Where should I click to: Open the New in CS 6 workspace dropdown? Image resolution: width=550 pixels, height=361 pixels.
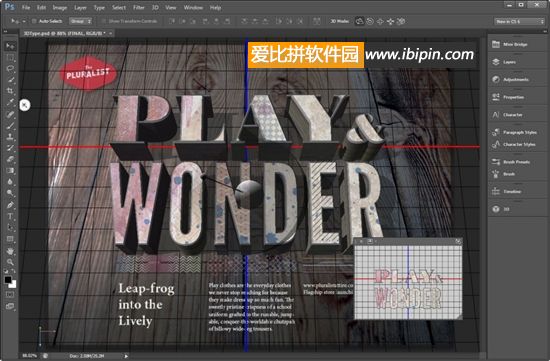(519, 21)
